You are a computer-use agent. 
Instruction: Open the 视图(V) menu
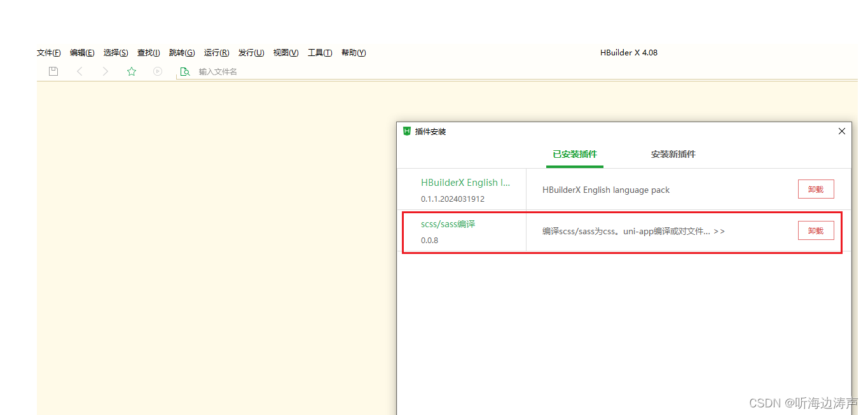(x=286, y=53)
